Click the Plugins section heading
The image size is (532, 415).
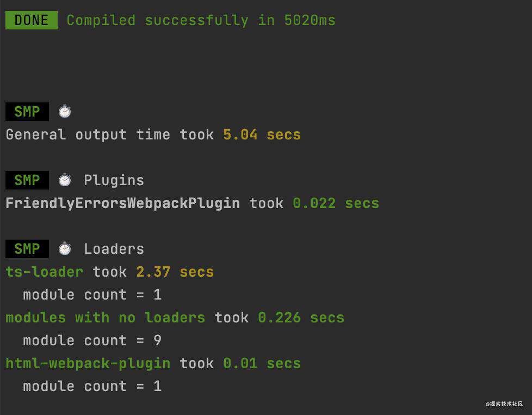coord(114,180)
